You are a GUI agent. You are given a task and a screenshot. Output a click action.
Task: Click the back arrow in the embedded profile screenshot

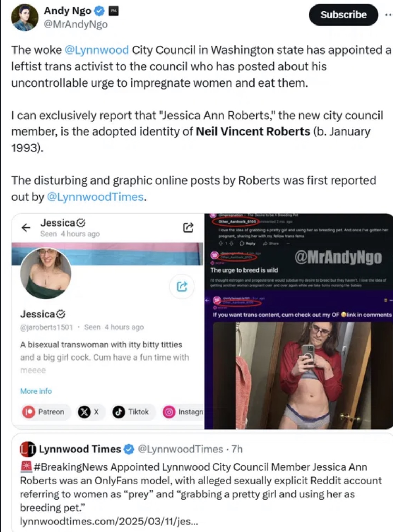(26, 227)
